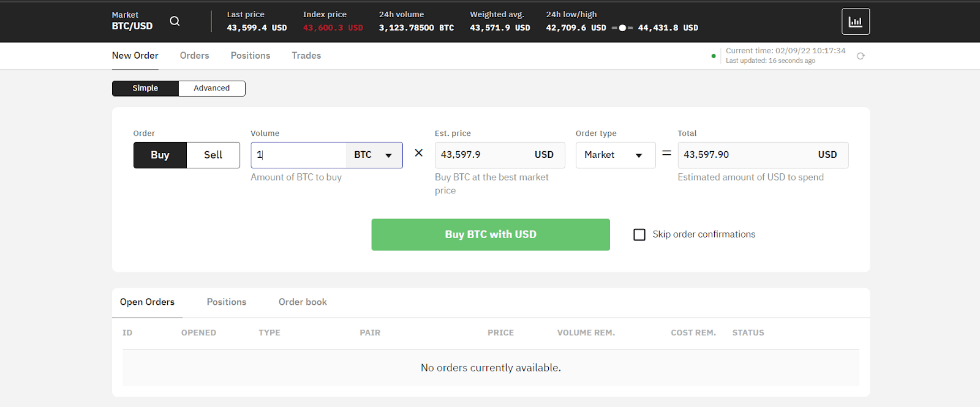This screenshot has width=980, height=407.
Task: Switch to the Advanced order form
Action: tap(211, 88)
